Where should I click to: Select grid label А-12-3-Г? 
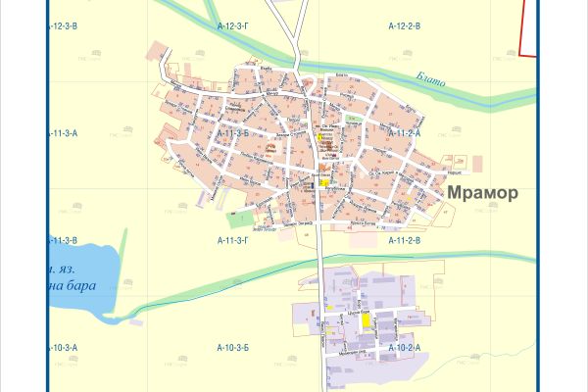pyautogui.click(x=233, y=26)
